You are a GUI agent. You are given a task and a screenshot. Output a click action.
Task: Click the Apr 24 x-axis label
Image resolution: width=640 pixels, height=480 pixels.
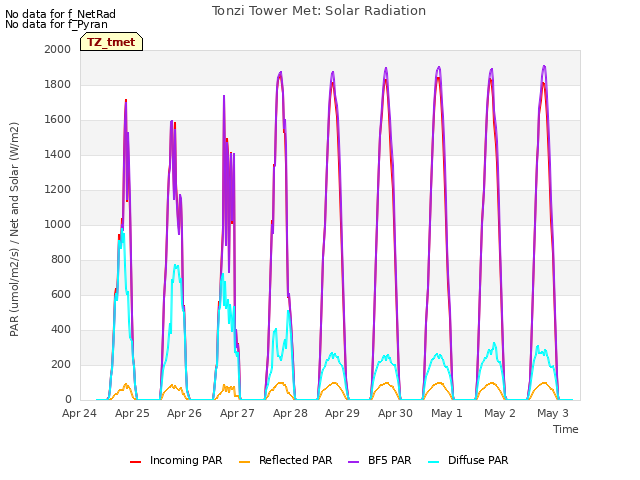[x=79, y=413]
